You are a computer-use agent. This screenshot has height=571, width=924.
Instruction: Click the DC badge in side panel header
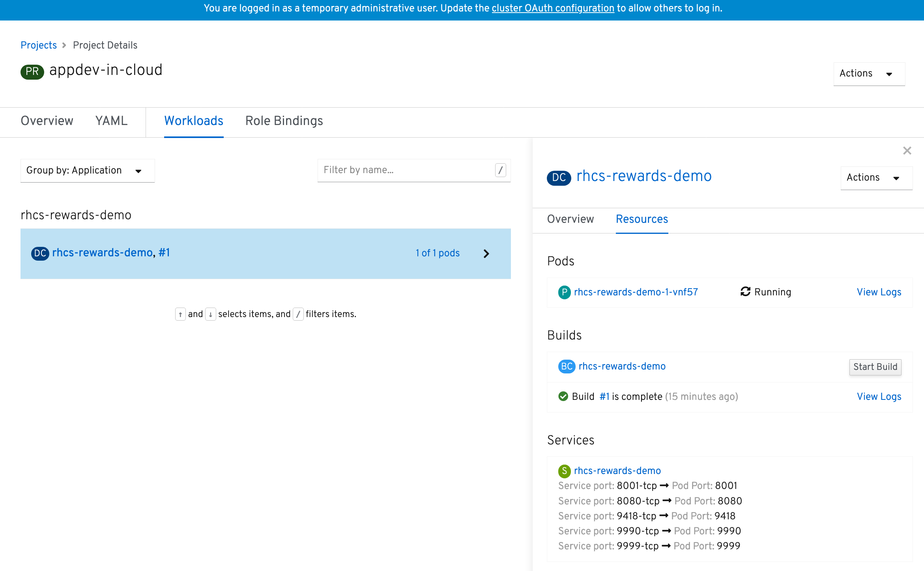(558, 177)
